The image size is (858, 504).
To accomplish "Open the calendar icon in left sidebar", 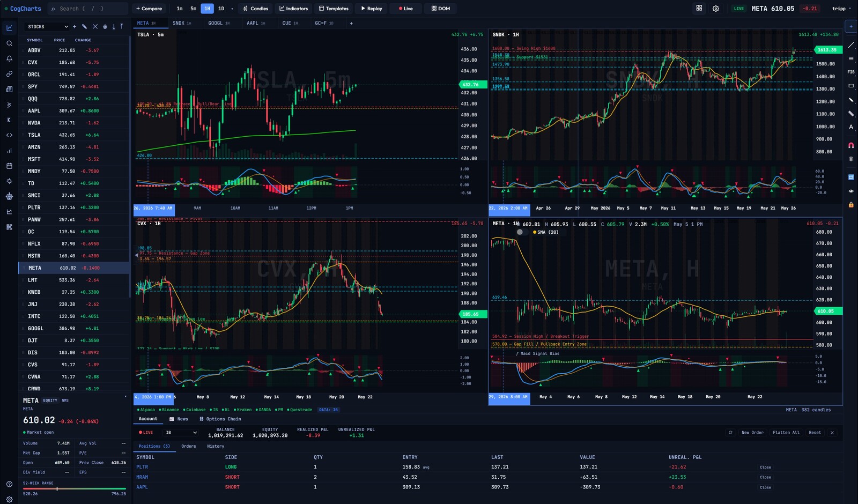I will point(9,166).
